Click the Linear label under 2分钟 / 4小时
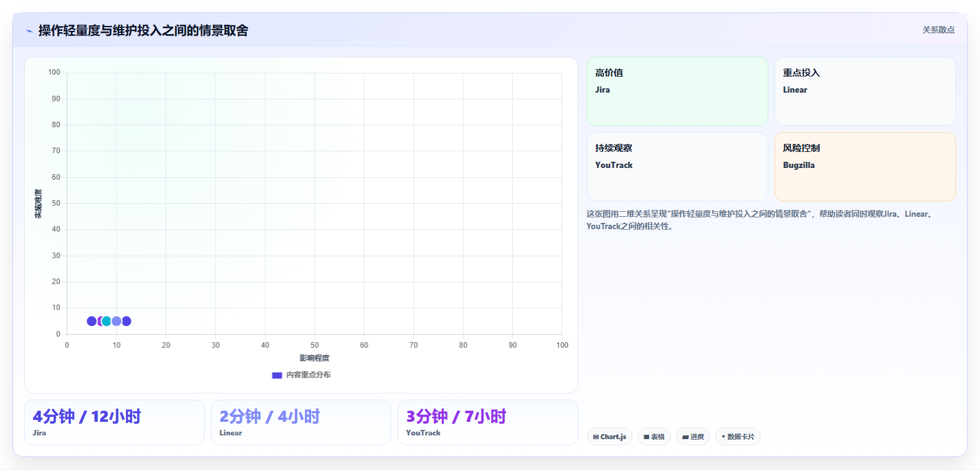 coord(231,433)
